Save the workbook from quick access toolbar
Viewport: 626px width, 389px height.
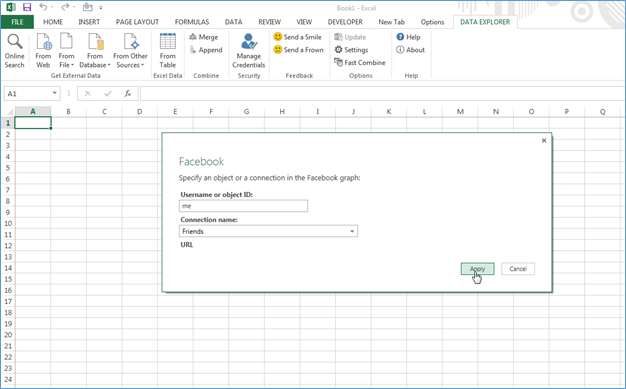(27, 7)
